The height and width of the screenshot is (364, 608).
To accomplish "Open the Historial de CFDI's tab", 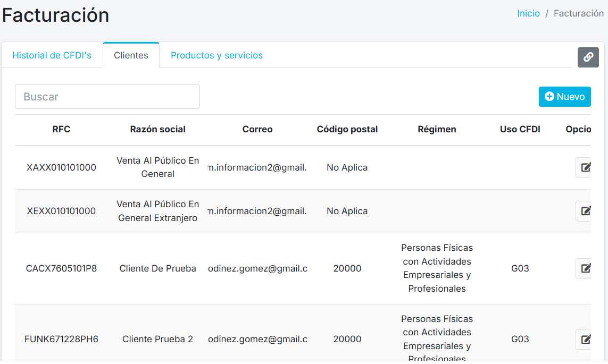I will click(52, 55).
